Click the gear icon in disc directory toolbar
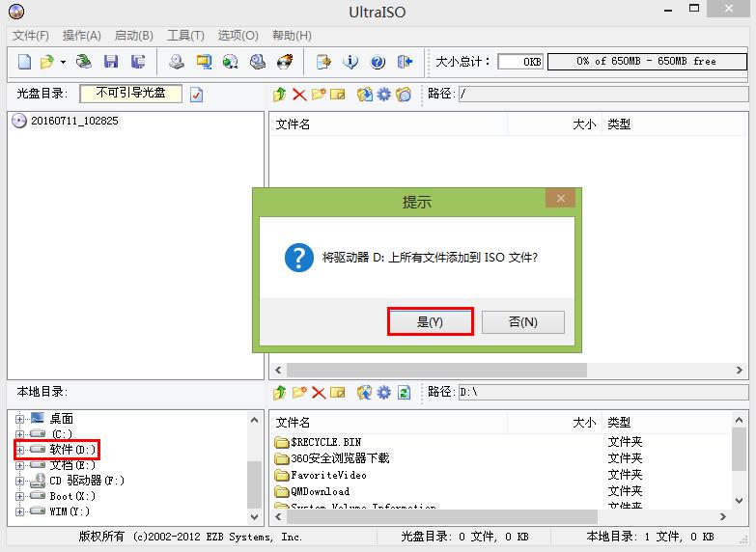Viewport: 756px width, 552px height. click(x=383, y=94)
